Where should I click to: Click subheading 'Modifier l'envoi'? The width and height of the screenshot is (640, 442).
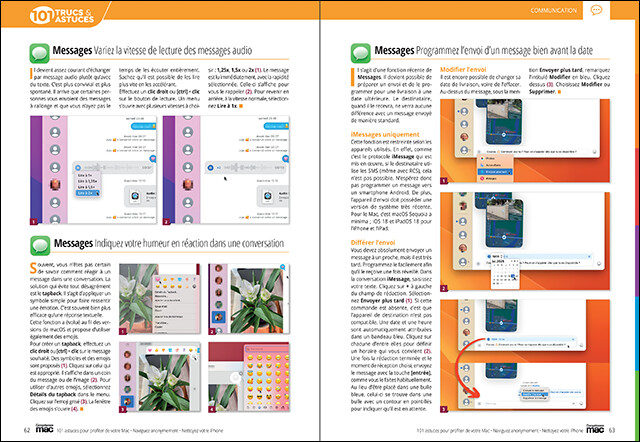tap(463, 69)
